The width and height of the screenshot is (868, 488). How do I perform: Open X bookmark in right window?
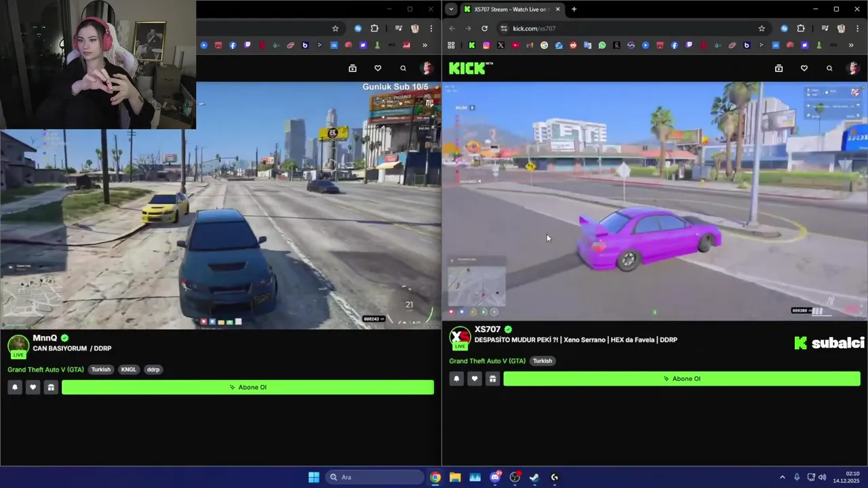[x=500, y=45]
